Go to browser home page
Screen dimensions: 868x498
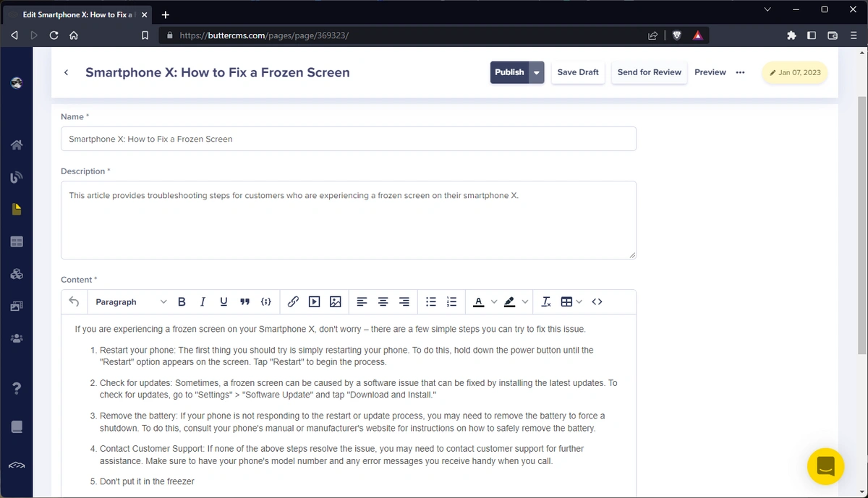click(x=73, y=35)
